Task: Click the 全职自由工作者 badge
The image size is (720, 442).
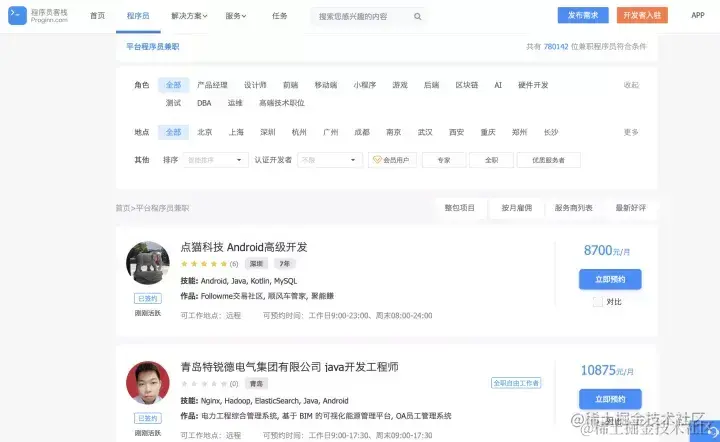Action: pyautogui.click(x=516, y=383)
